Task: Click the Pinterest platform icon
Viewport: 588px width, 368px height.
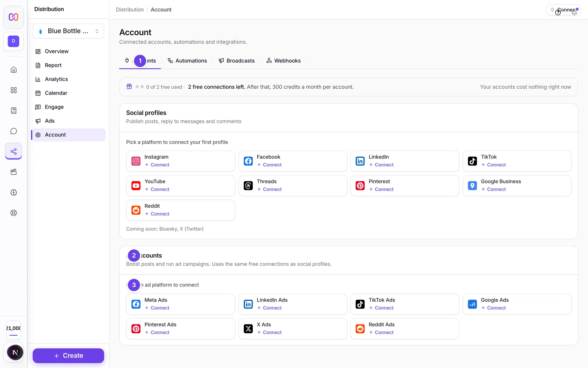Action: pyautogui.click(x=360, y=185)
